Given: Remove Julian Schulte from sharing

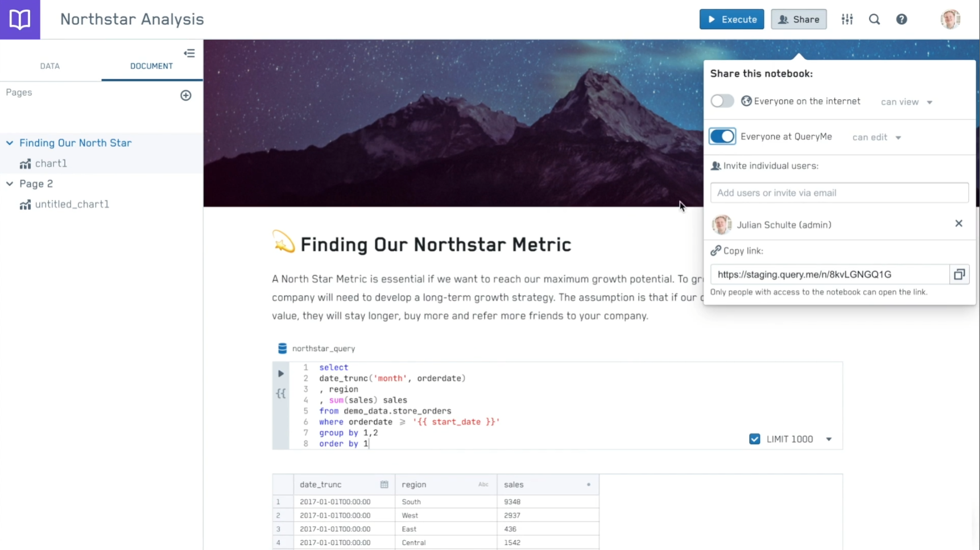Looking at the screenshot, I should click(958, 224).
